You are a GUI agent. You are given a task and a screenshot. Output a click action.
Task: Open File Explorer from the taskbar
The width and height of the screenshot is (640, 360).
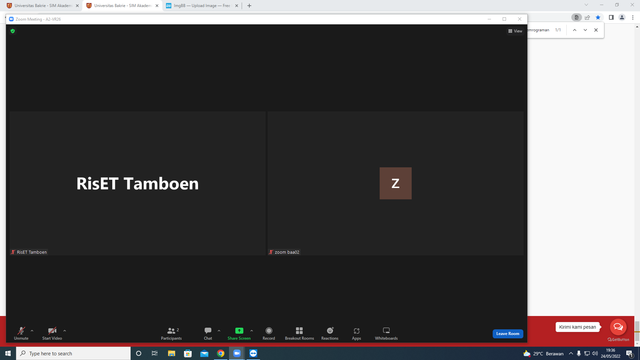[x=171, y=353]
